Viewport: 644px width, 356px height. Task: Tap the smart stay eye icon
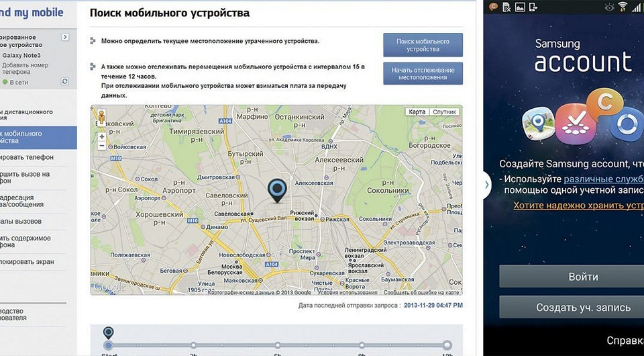coord(610,7)
